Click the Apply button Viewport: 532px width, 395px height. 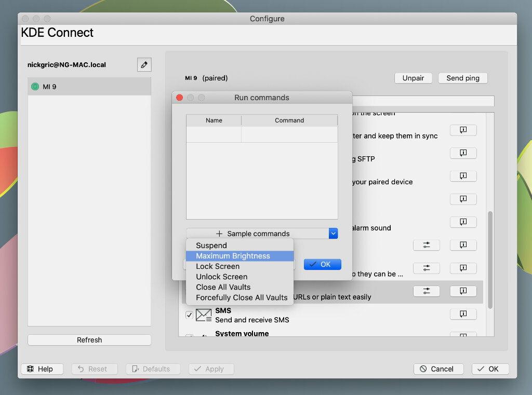[x=211, y=369]
